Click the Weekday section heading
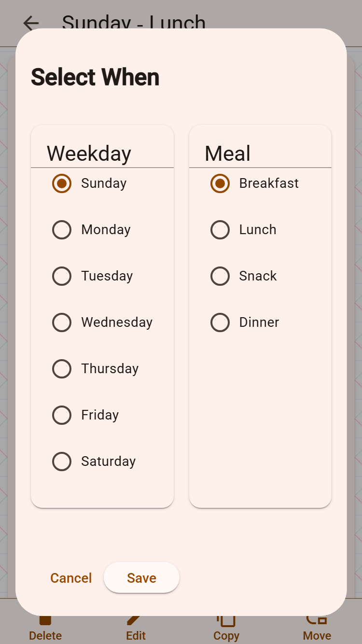Image resolution: width=362 pixels, height=644 pixels. 89,154
